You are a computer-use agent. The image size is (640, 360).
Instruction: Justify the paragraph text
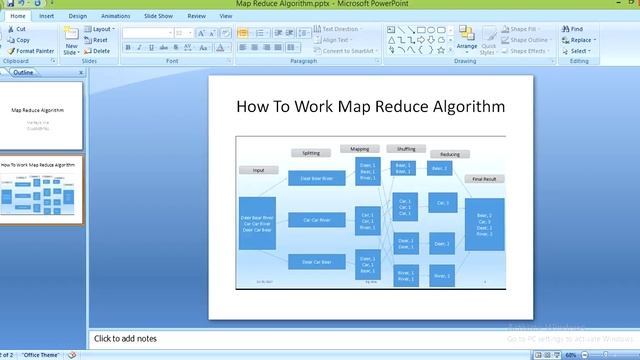pos(278,48)
